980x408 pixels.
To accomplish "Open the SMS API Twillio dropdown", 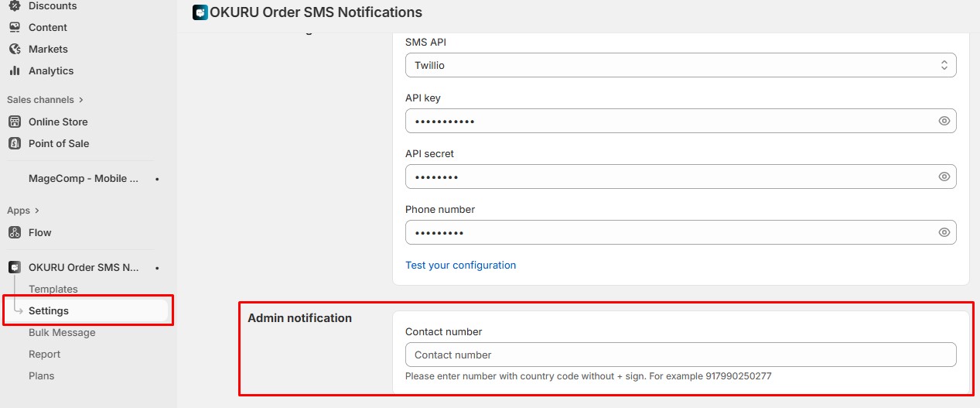I will pyautogui.click(x=680, y=65).
